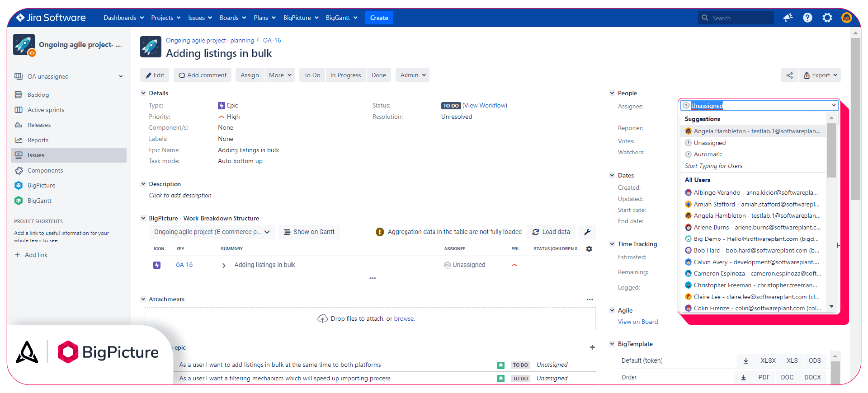Open Reports from the sidebar

38,140
